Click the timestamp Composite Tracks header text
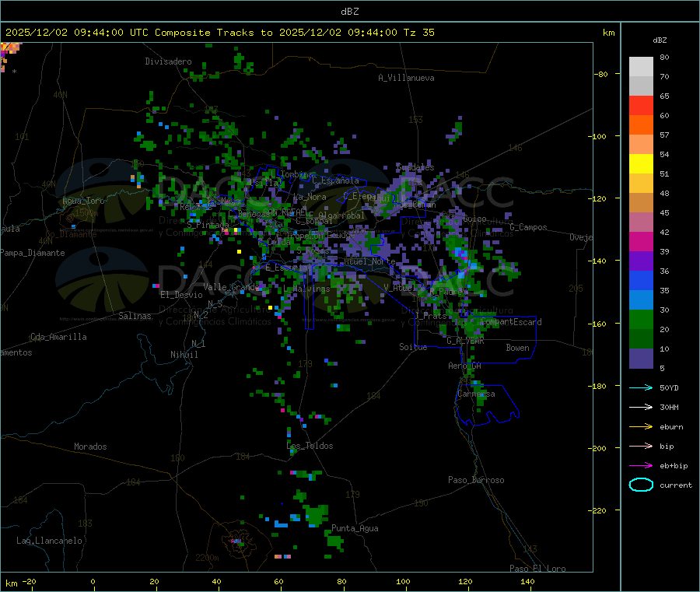Viewport: 700px width, 592px height. click(219, 33)
